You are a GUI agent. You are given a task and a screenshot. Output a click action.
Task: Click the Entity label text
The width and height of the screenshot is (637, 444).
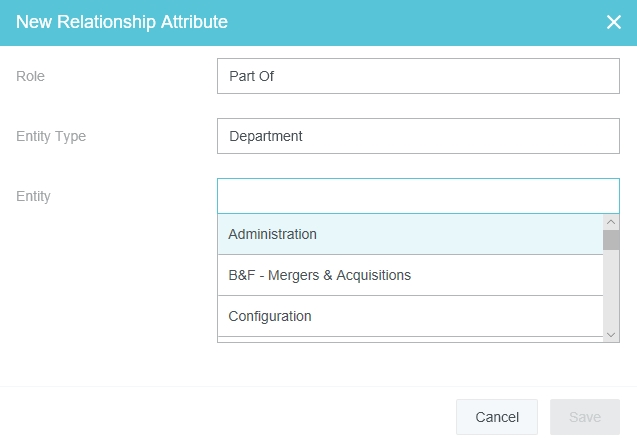33,196
